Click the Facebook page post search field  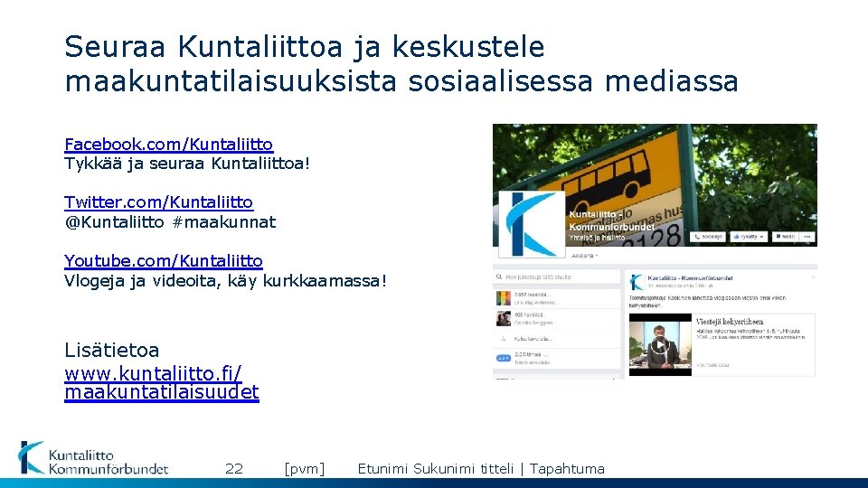click(x=557, y=277)
